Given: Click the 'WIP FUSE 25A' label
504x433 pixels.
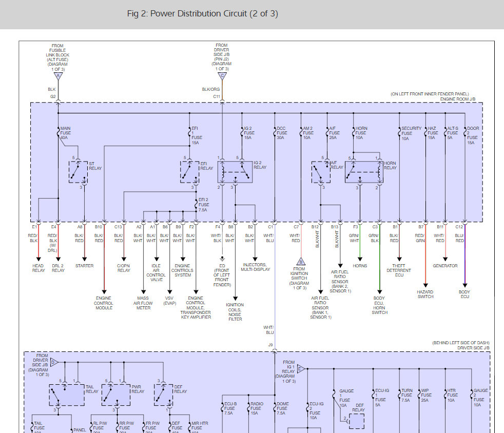Looking at the screenshot, I should coord(427,396).
